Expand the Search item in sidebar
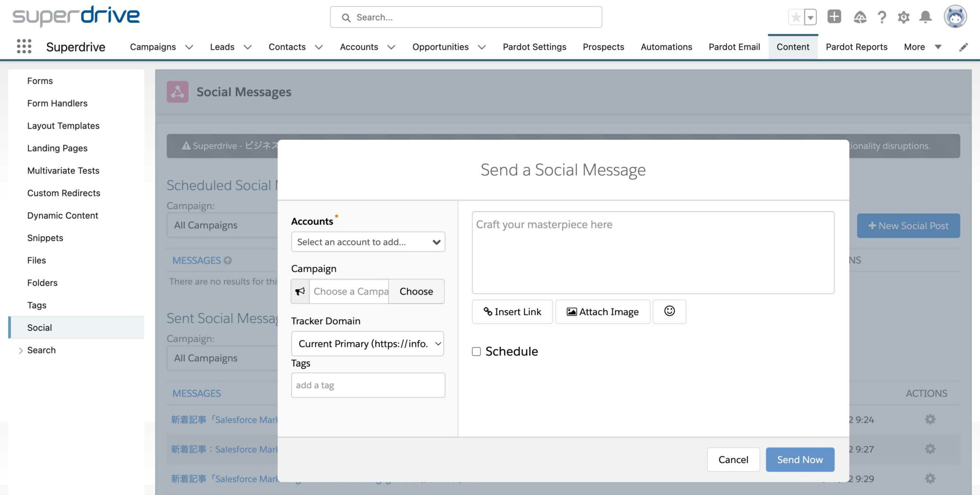The image size is (980, 495). point(21,351)
